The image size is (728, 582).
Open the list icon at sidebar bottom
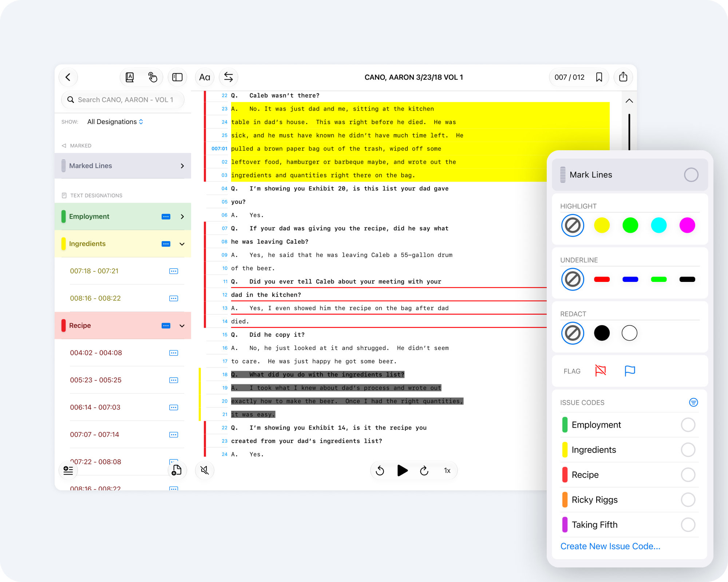pyautogui.click(x=68, y=470)
